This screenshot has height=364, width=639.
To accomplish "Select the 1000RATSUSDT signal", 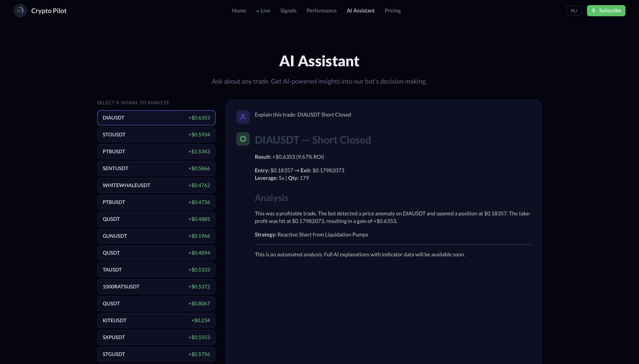I will [156, 287].
